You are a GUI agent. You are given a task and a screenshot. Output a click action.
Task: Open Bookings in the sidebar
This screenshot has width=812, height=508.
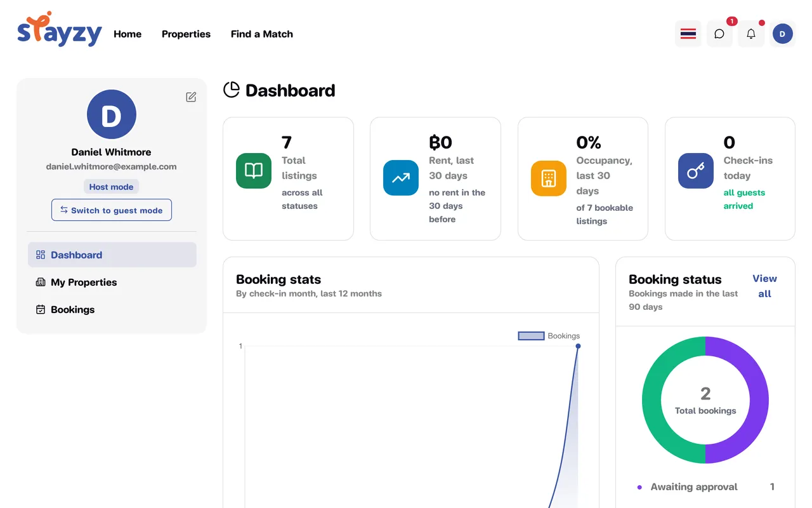[x=112, y=309]
